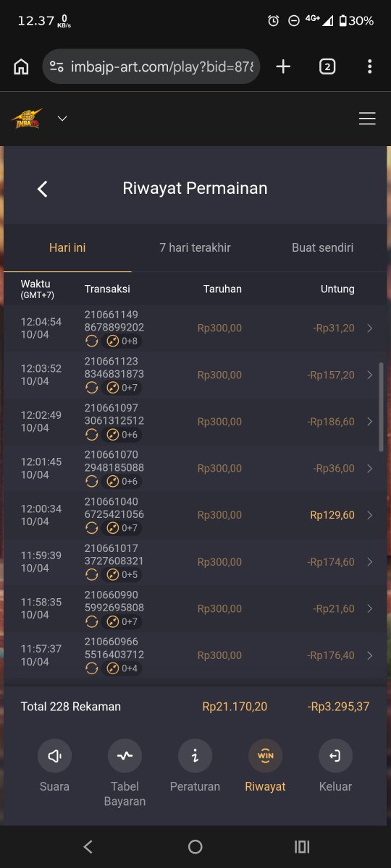The image size is (391, 868).
Task: Click the history list scrollbar
Action: 382,407
